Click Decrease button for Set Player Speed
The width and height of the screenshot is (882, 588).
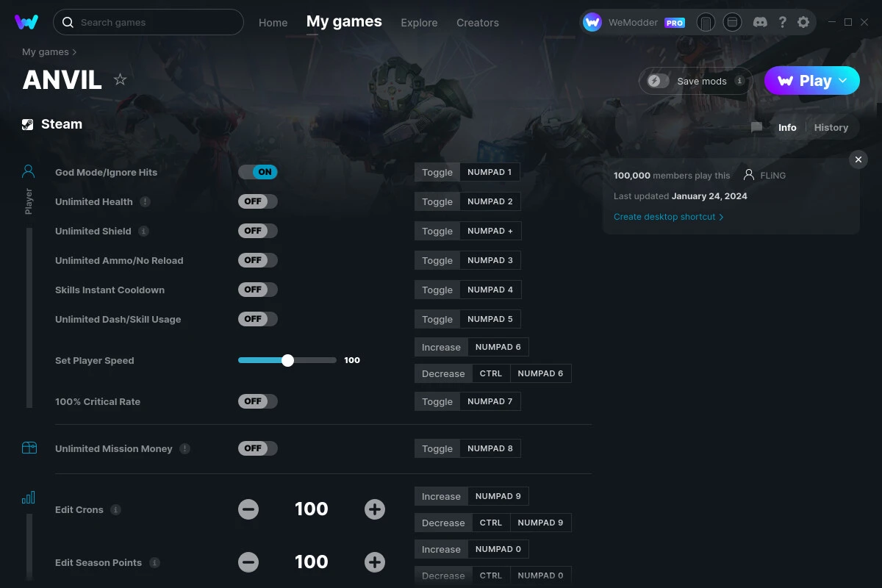[x=443, y=373]
